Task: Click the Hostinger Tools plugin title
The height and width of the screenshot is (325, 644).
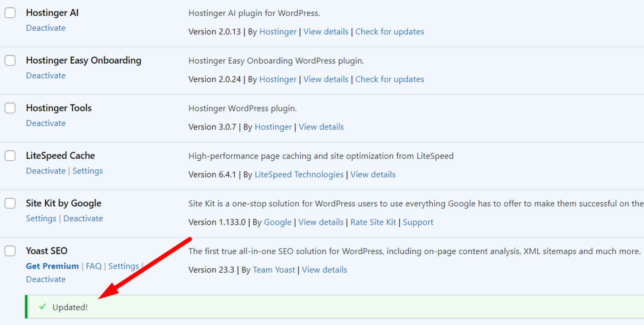Action: coord(59,108)
